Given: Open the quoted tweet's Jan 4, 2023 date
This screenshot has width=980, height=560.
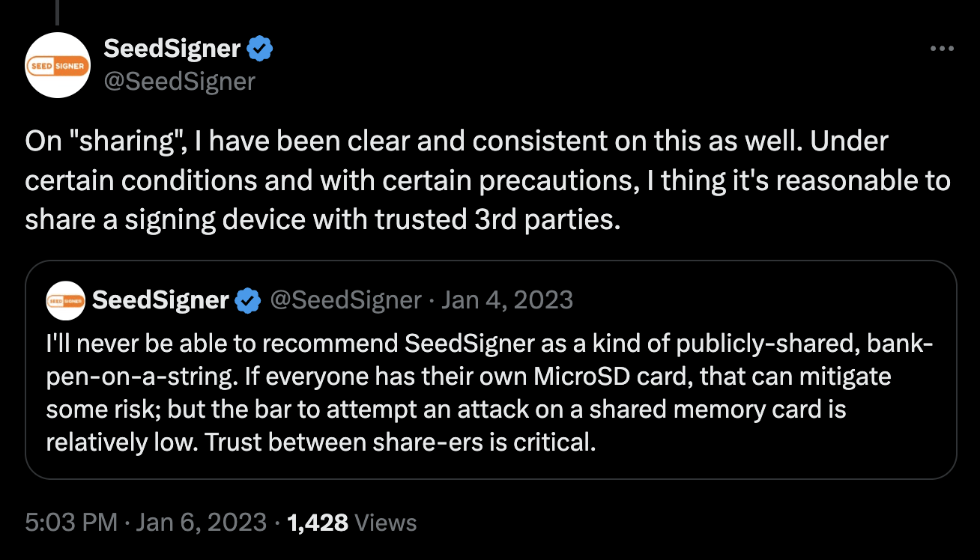Looking at the screenshot, I should click(x=507, y=300).
